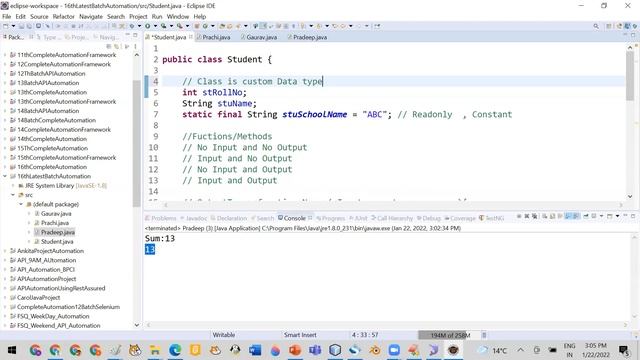640x360 pixels.
Task: Open Windows Start menu
Action: click(x=12, y=350)
